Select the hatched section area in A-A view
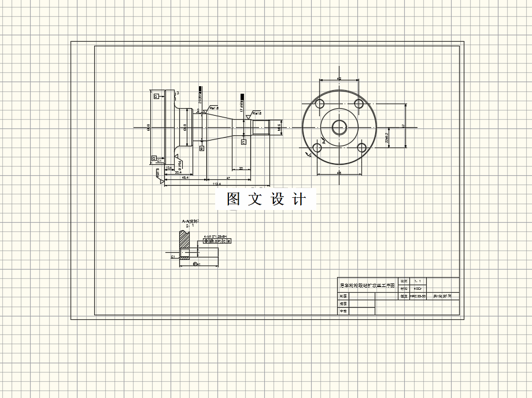Screen dimensions: 532x398 pos(184,239)
